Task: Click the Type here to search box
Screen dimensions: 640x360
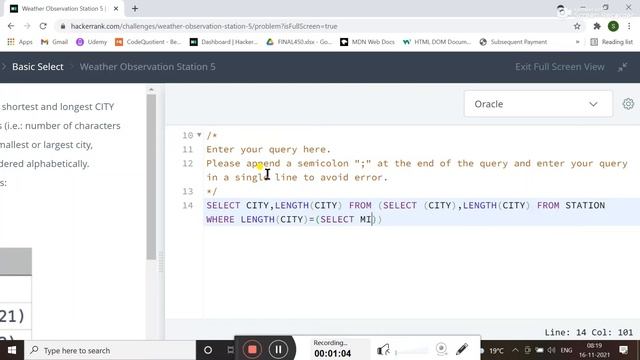Action: 110,350
